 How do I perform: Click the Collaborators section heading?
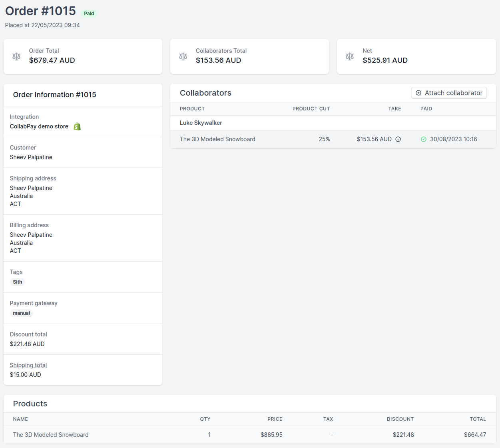tap(205, 93)
